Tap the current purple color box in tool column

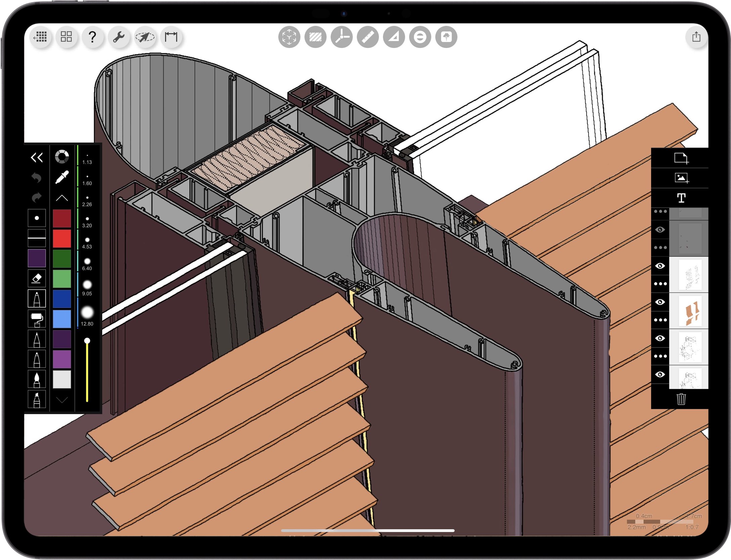pos(37,258)
